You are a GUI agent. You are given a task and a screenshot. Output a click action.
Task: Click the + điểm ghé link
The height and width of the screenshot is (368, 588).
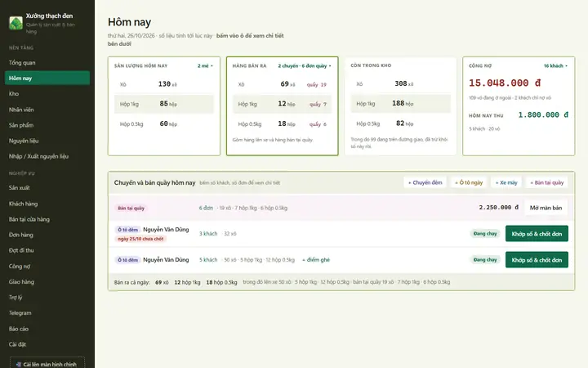point(316,260)
